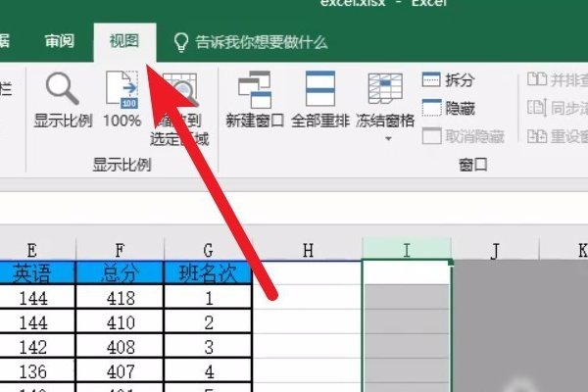
Task: Click the 新建窗口 new window icon
Action: 255,89
